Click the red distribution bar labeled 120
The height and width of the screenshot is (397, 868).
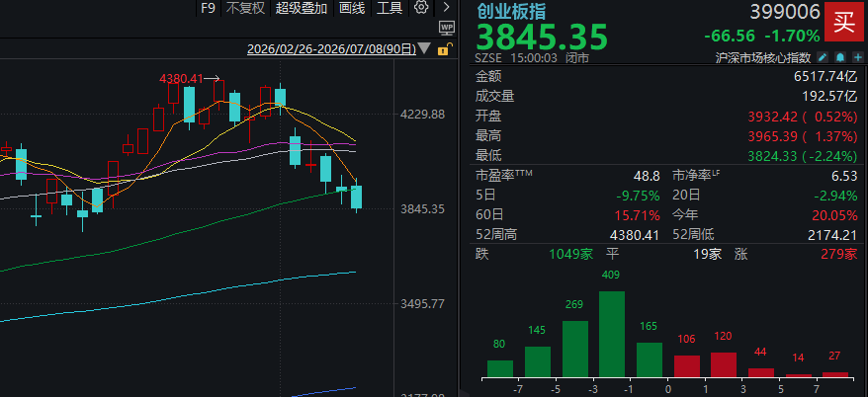tap(724, 364)
